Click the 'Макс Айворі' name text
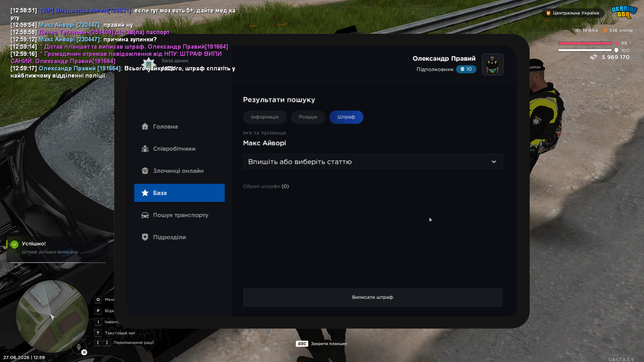The image size is (644, 362). (x=265, y=143)
